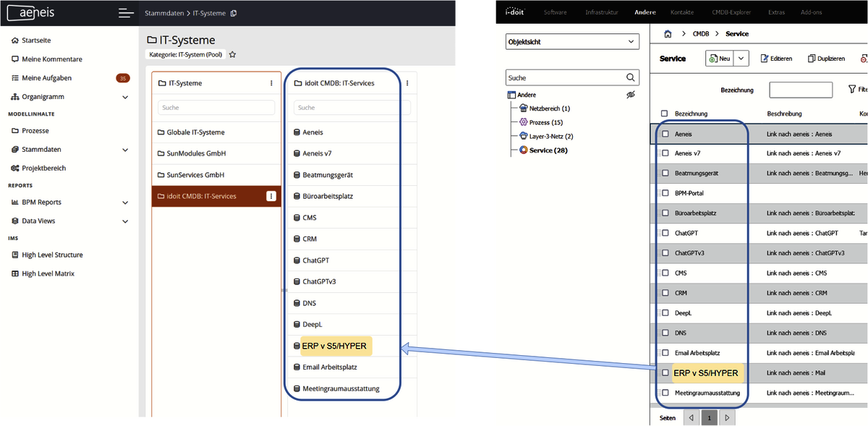868x426 pixels.
Task: Select all rows using Bezeichnung header checkbox
Action: [x=665, y=114]
